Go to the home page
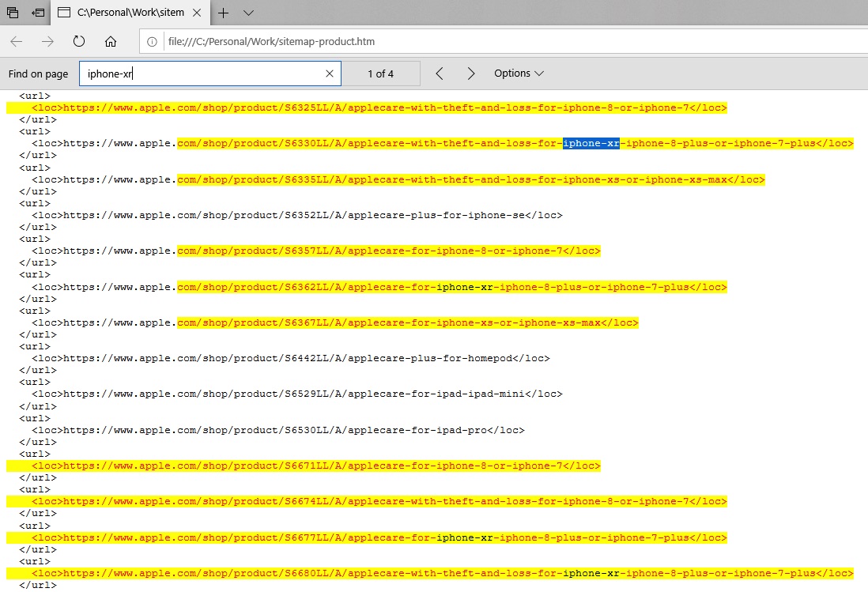The image size is (868, 592). [111, 42]
